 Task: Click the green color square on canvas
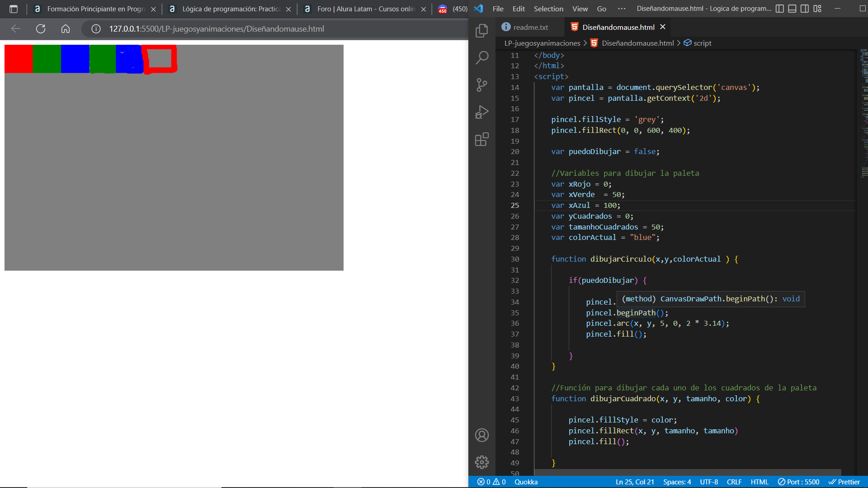click(47, 58)
